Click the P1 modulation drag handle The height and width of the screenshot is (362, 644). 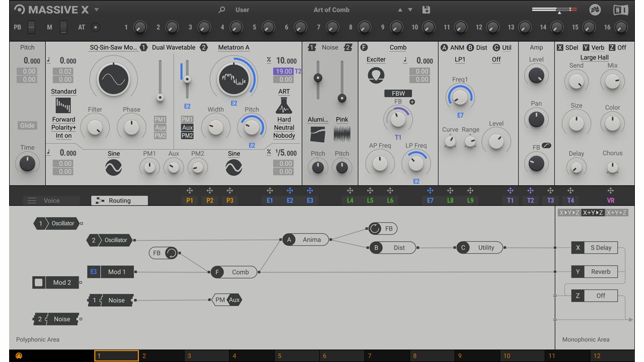189,190
